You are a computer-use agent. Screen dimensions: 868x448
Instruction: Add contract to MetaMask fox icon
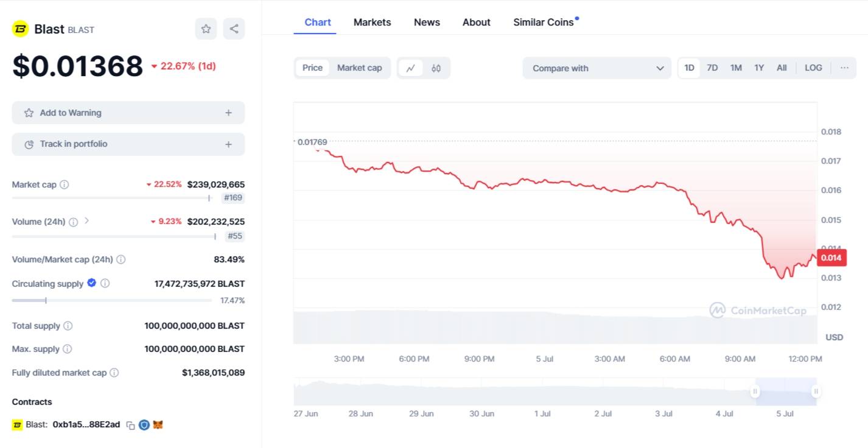tap(158, 425)
